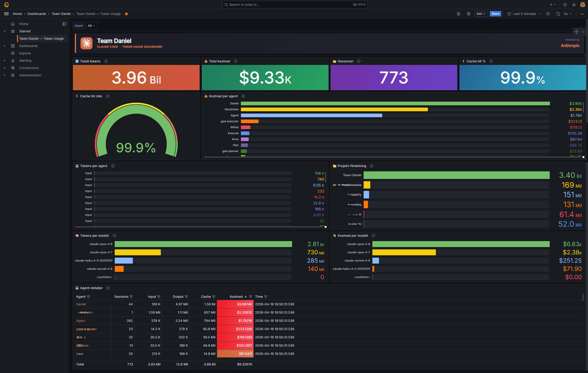588x373 pixels.
Task: Click the refresh dashboard icon
Action: (558, 14)
